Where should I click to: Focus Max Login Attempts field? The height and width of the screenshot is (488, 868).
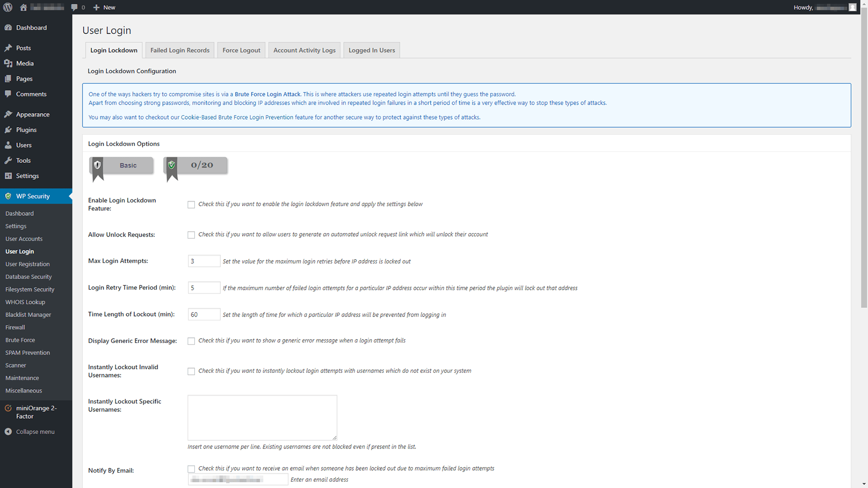[204, 261]
